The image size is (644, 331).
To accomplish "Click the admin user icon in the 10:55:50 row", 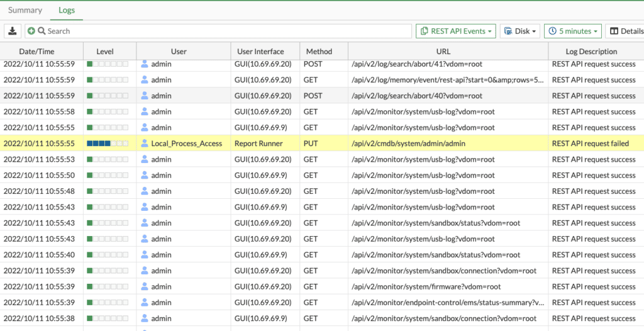I will click(x=145, y=175).
